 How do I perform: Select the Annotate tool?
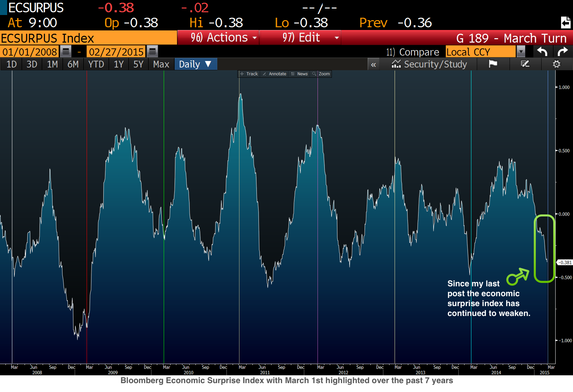pos(275,74)
